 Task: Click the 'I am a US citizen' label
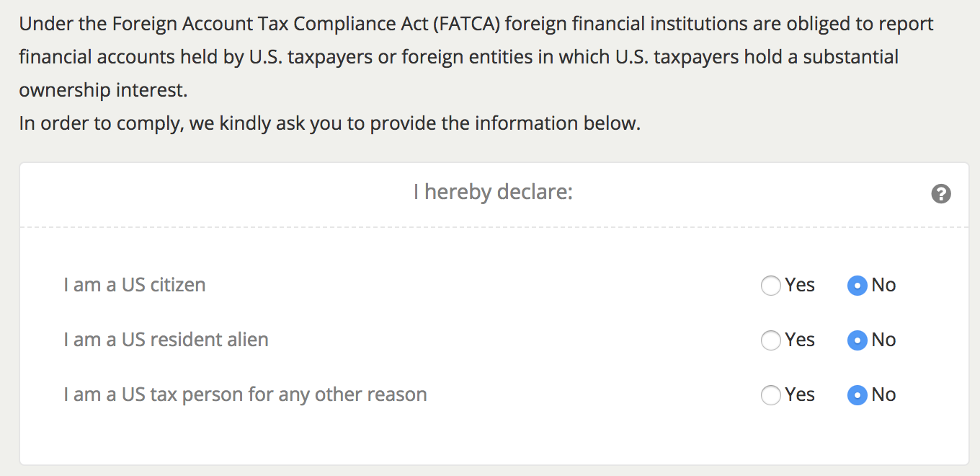[135, 285]
